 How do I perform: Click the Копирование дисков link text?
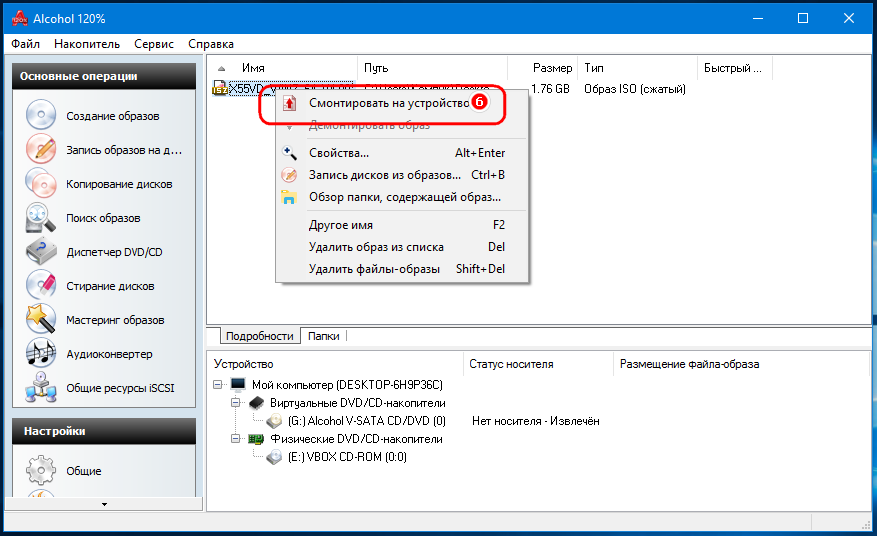coord(119,184)
